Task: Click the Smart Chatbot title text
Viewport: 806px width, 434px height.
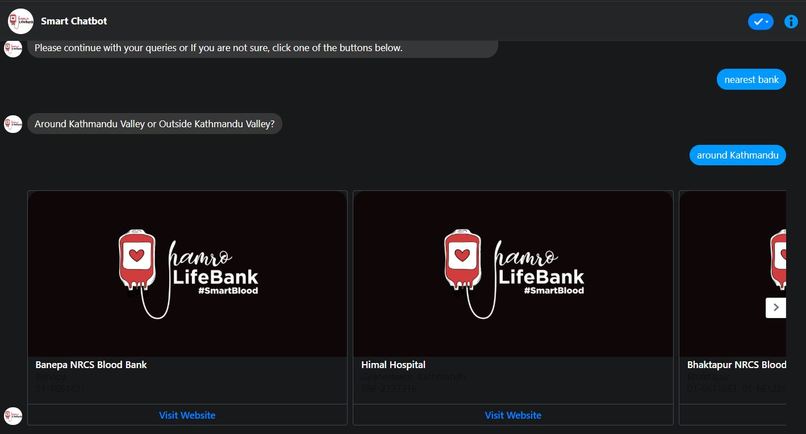Action: pos(74,21)
